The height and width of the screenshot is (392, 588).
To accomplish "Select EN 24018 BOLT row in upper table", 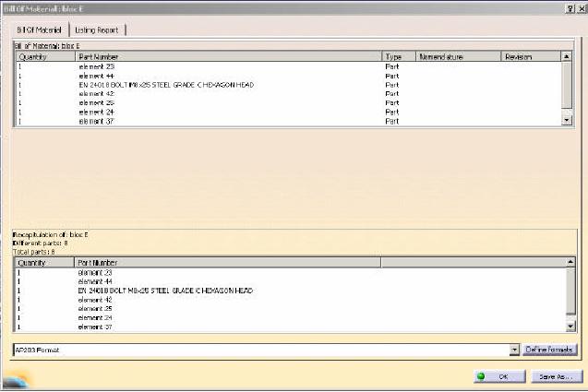I will (166, 85).
